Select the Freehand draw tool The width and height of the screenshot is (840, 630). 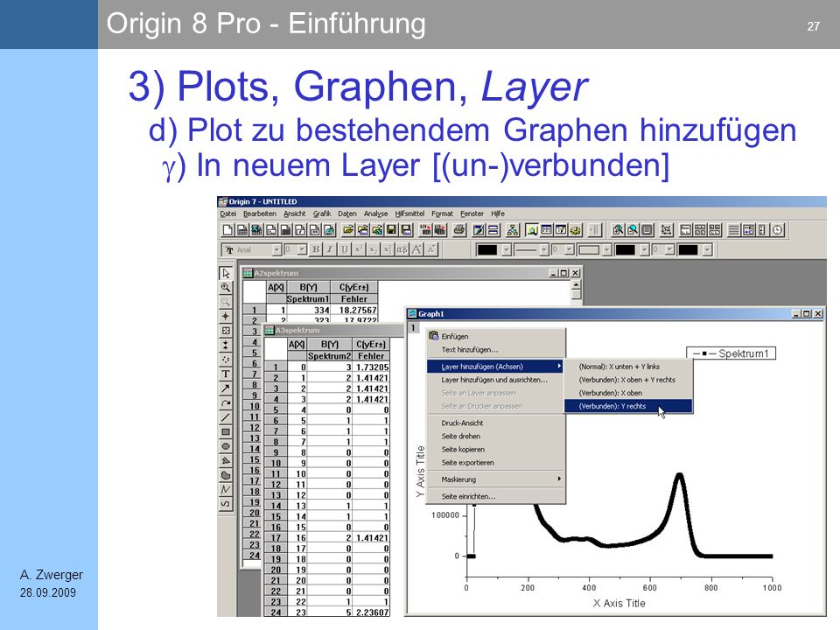pos(226,504)
